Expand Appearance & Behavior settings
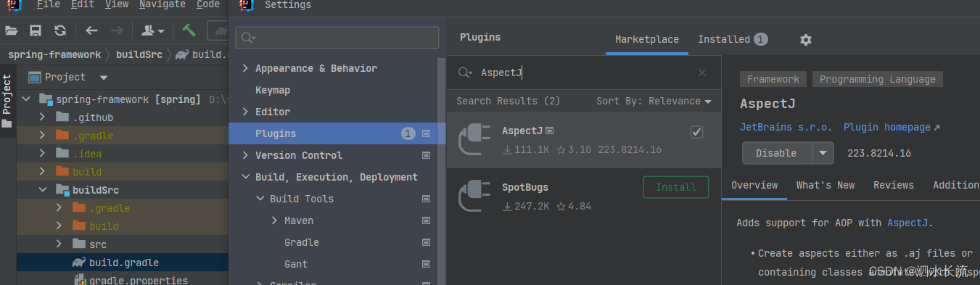The image size is (980, 285). tap(245, 68)
